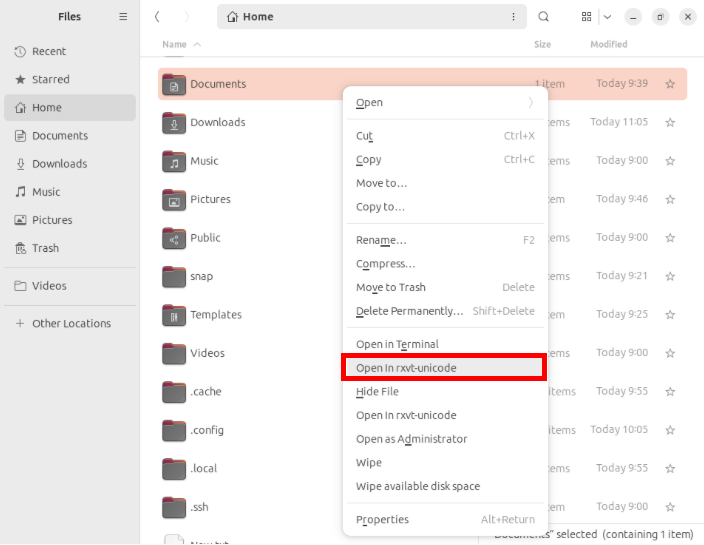Open Recent files in sidebar
Screen dimensions: 704x545
[x=48, y=51]
